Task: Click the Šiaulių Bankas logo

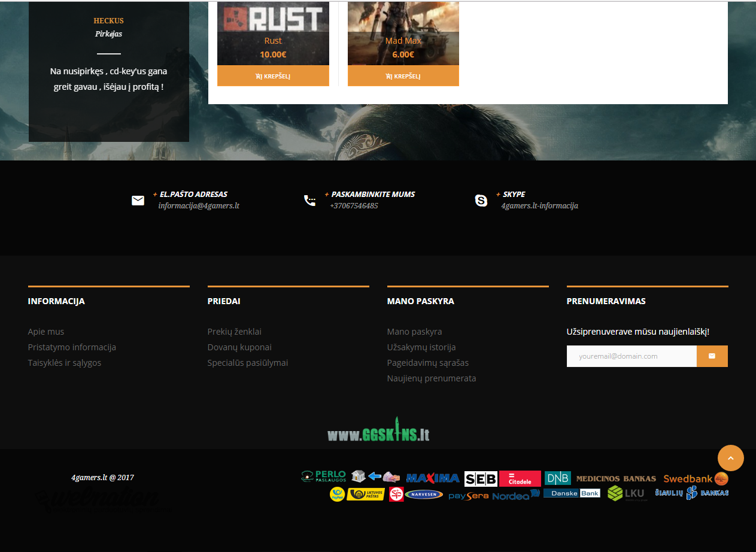Action: pos(692,493)
